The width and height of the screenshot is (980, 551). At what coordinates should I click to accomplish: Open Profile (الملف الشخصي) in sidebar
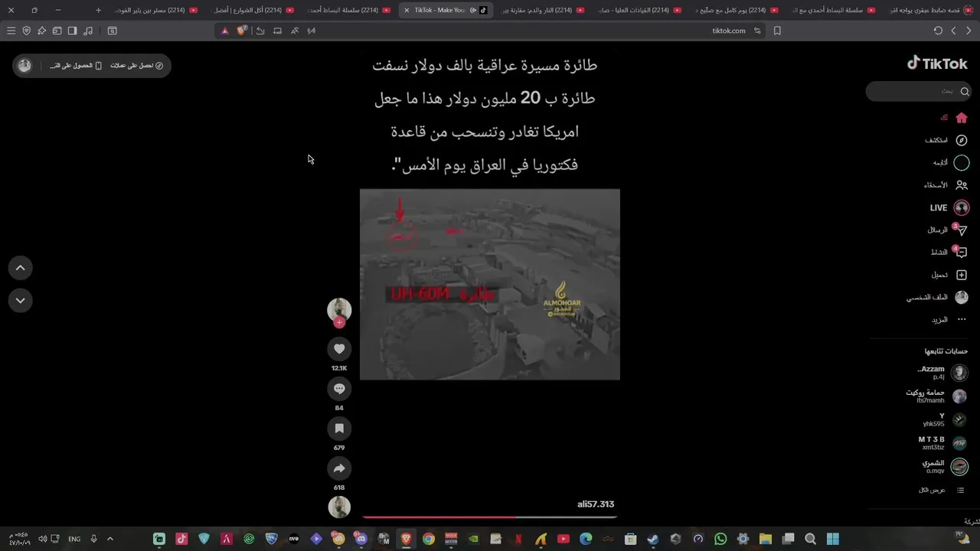(937, 297)
